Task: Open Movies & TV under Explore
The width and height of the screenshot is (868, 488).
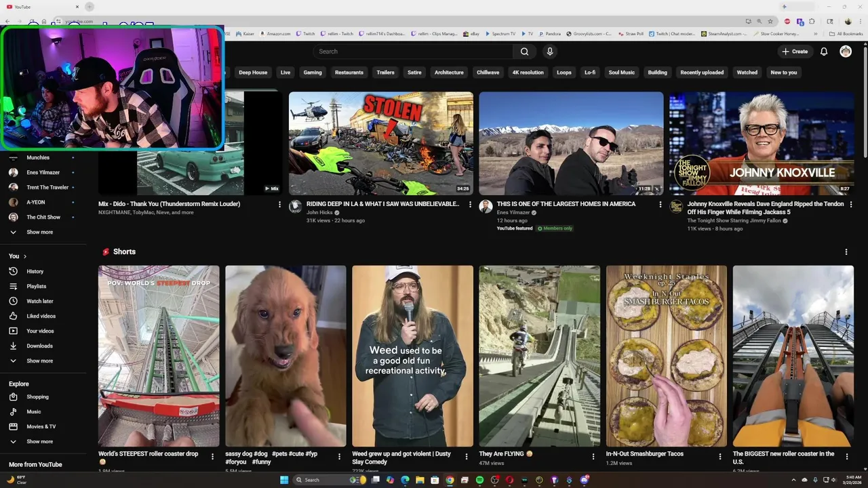Action: point(41,426)
